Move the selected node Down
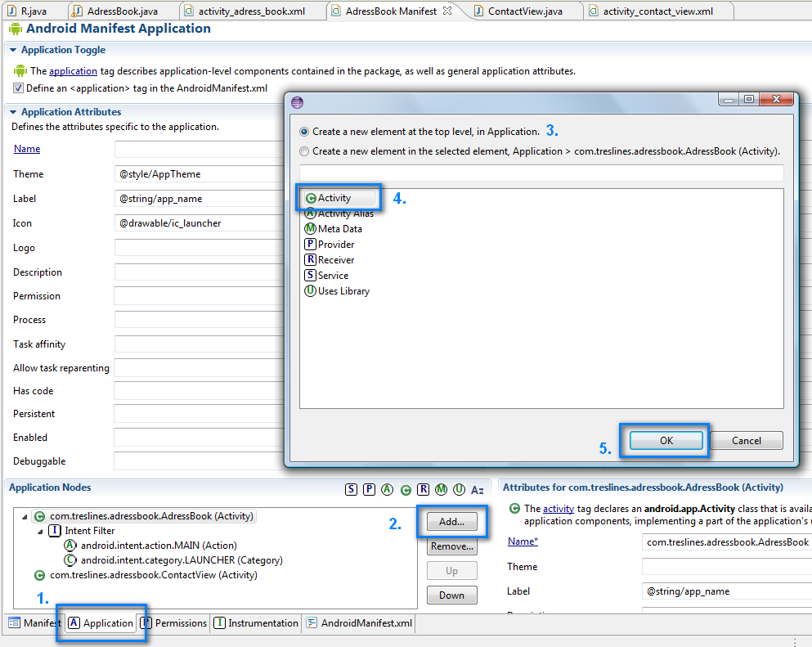The width and height of the screenshot is (812, 647). [451, 595]
